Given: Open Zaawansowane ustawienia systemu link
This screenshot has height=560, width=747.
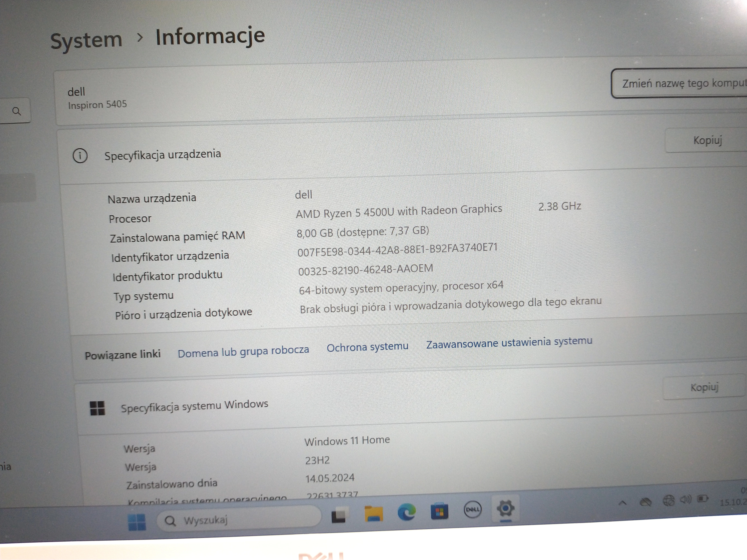Looking at the screenshot, I should (x=509, y=342).
